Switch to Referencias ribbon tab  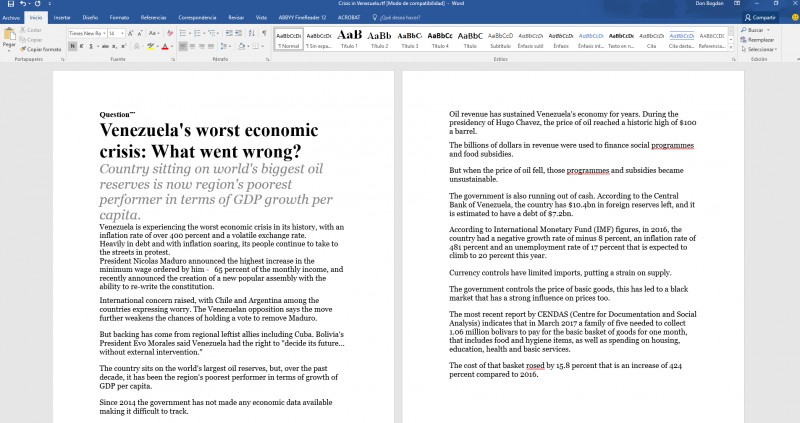(153, 17)
